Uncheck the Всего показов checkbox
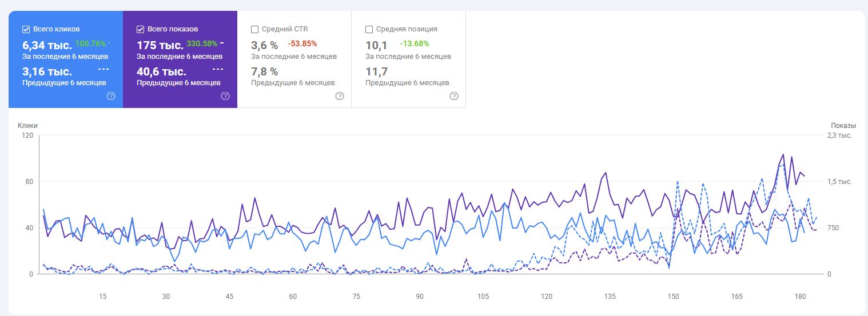The height and width of the screenshot is (316, 868). [140, 29]
